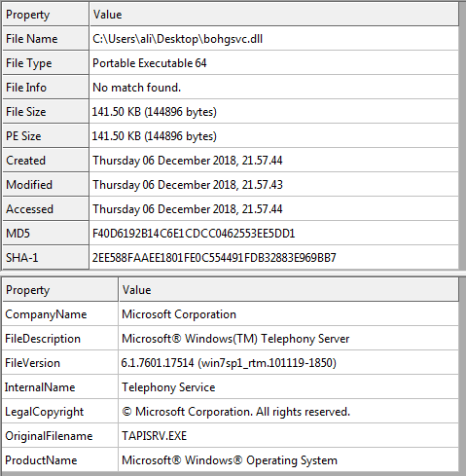Select the Modified property cell
This screenshot has height=476, width=466.
[x=46, y=185]
